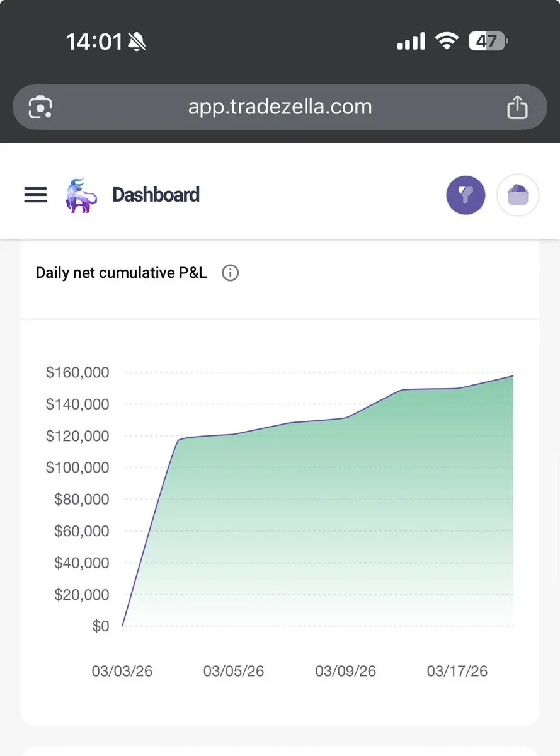Open the hamburger navigation menu
This screenshot has width=560, height=756.
point(36,195)
